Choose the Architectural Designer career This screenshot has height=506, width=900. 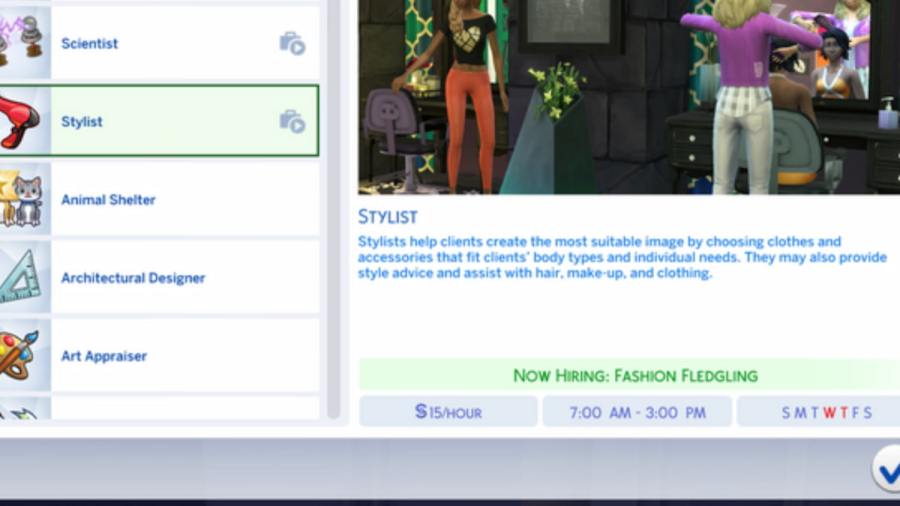pyautogui.click(x=160, y=278)
